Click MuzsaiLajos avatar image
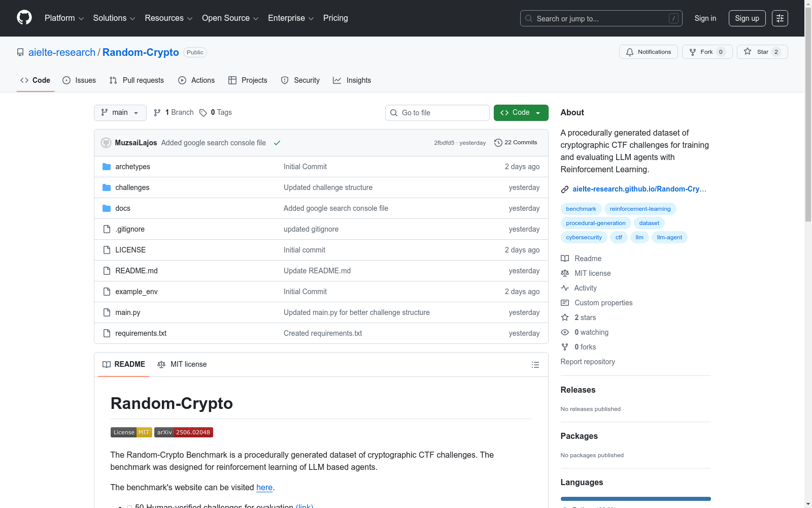Image resolution: width=812 pixels, height=508 pixels. [x=106, y=143]
